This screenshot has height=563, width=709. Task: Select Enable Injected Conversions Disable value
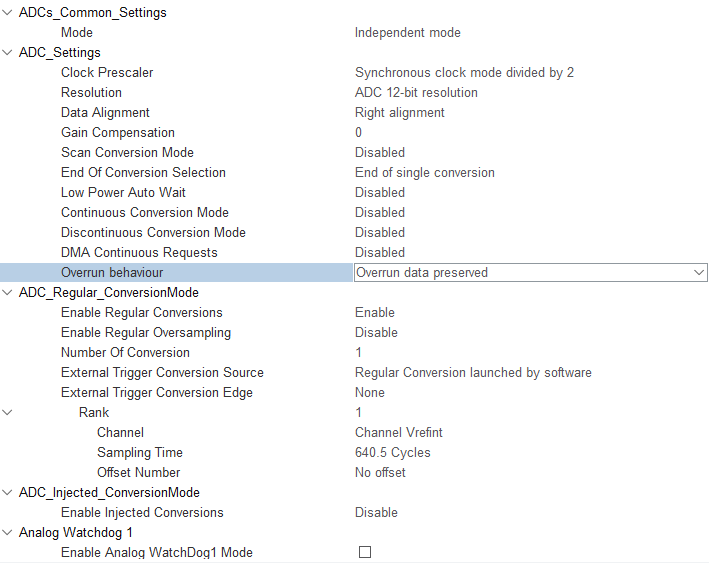[376, 512]
